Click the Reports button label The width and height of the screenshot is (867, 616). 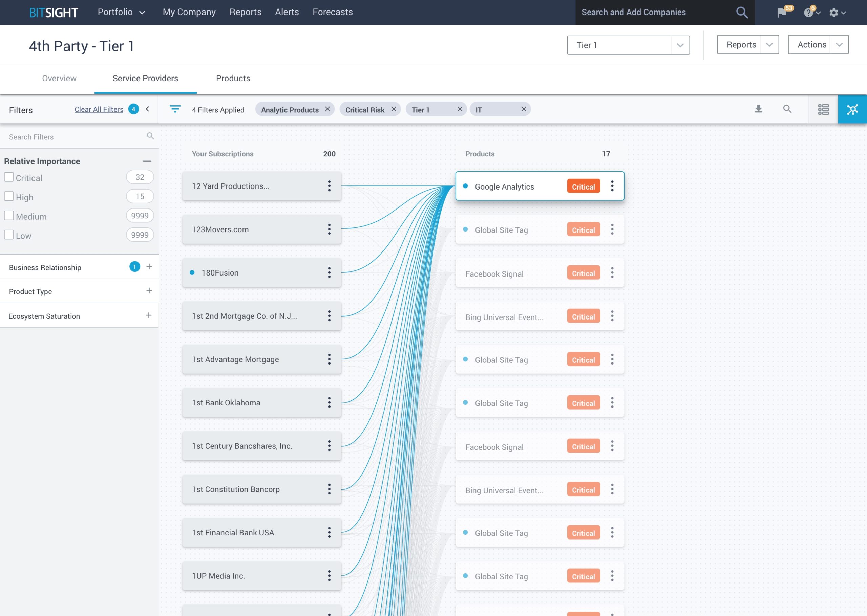[x=741, y=45]
